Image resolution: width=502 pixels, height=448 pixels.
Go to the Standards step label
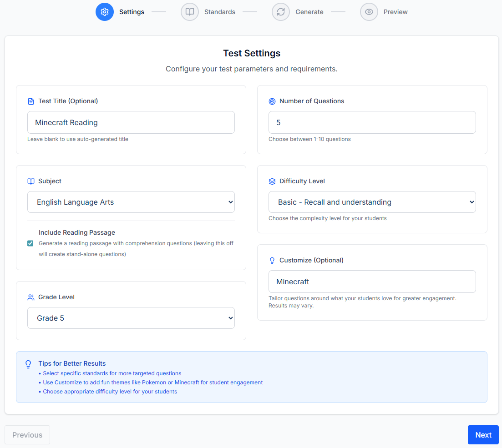click(x=219, y=12)
